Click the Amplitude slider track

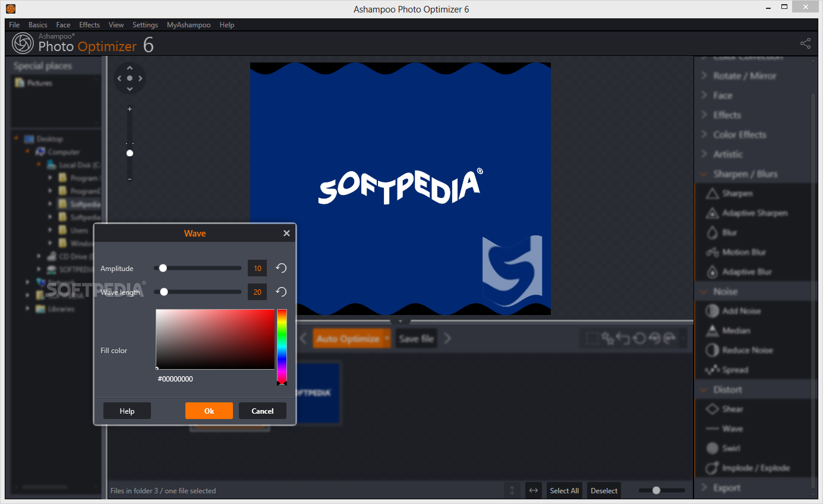coord(198,268)
